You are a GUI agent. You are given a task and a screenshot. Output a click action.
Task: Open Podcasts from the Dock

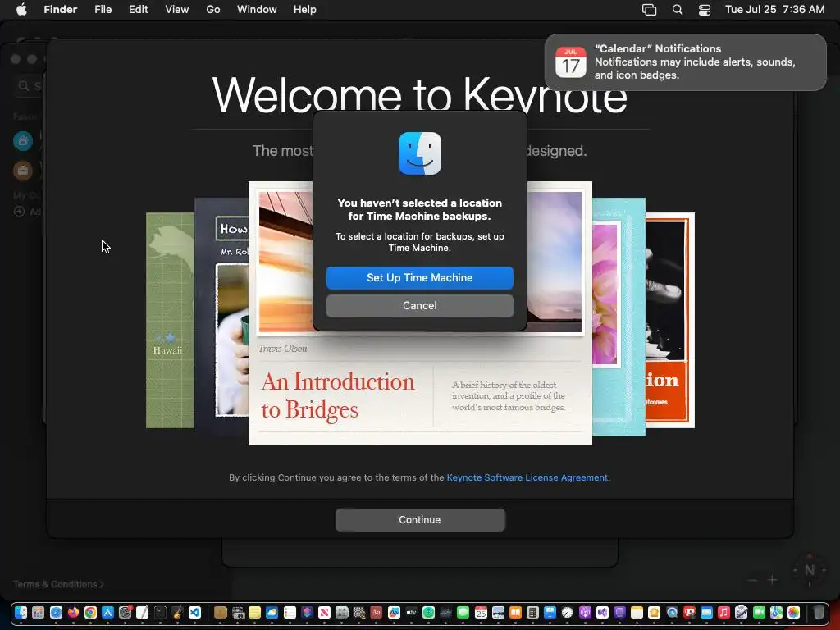pos(585,612)
